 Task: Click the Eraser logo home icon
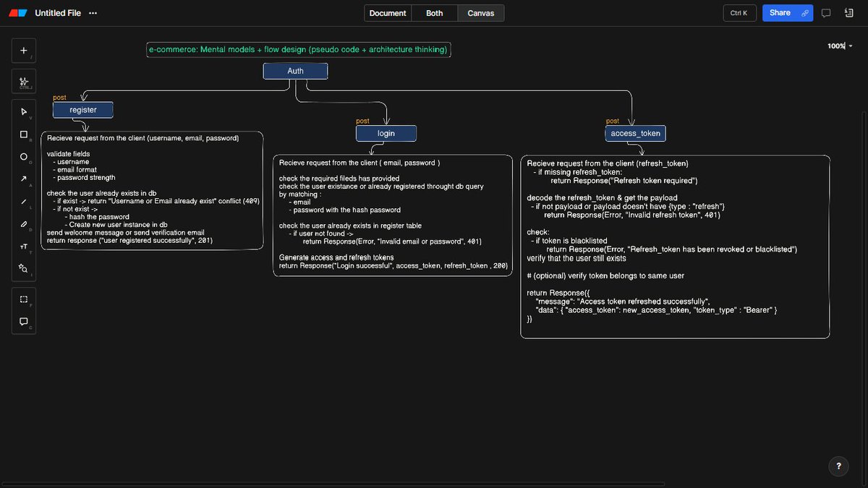[20, 13]
